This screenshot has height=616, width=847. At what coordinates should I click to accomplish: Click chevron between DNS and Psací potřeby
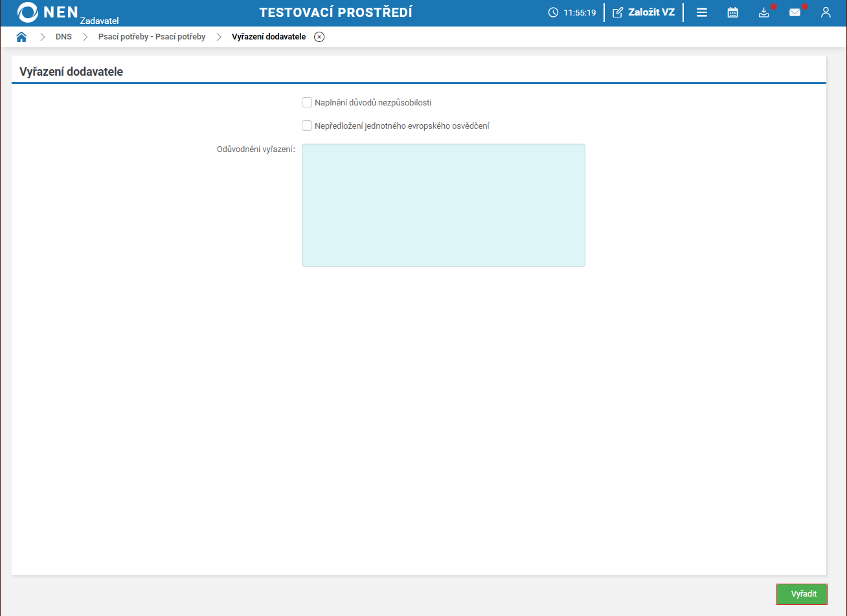coord(85,37)
